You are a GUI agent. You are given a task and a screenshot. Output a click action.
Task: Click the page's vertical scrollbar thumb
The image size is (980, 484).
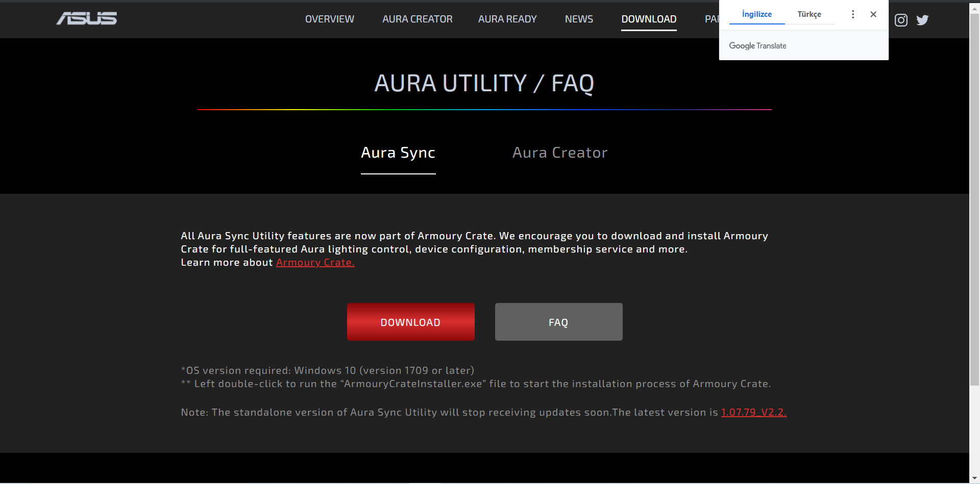974,199
